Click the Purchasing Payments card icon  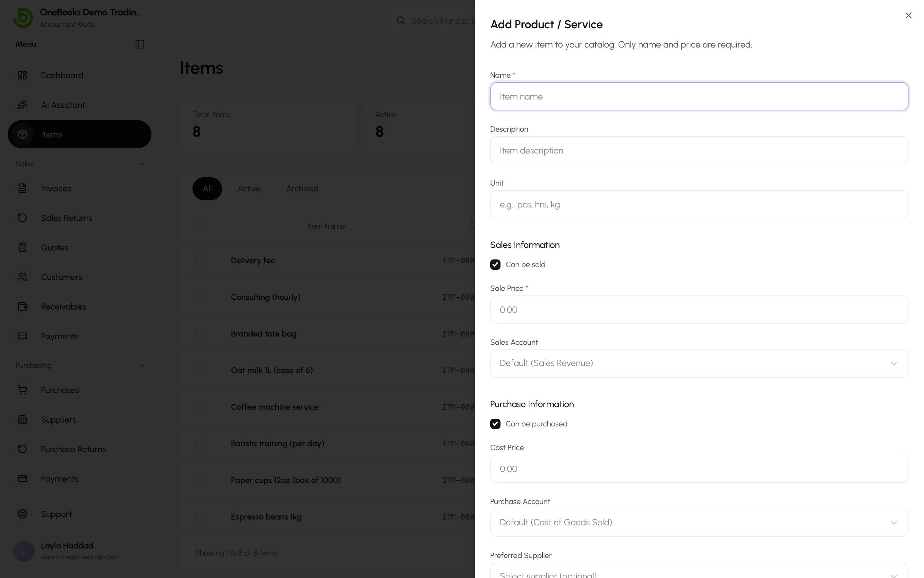pos(22,478)
